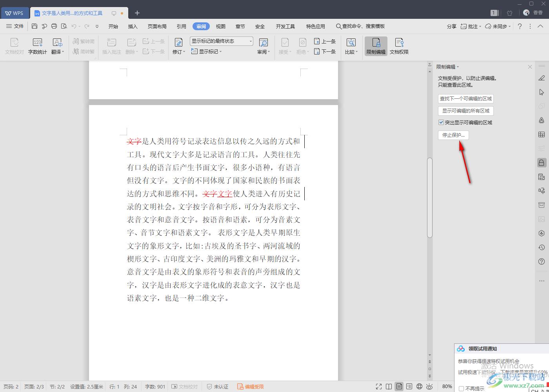Click the 比较 compare documents icon
The image size is (549, 392).
tap(351, 46)
